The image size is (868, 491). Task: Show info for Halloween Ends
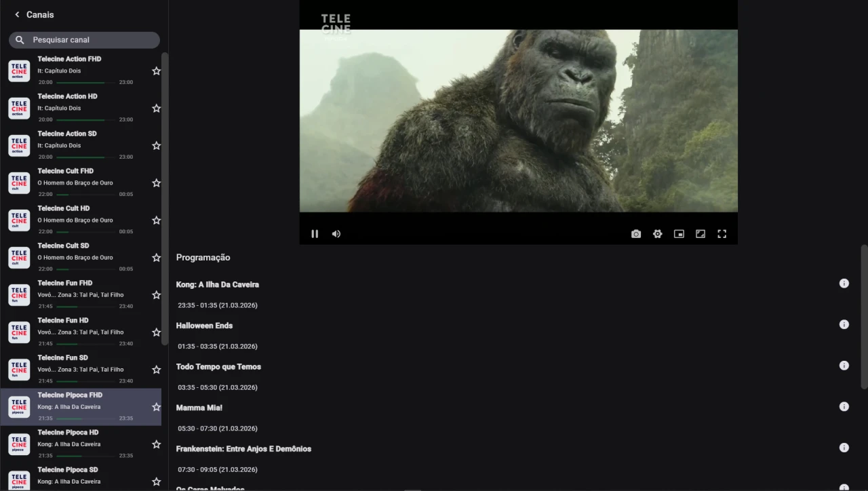(844, 324)
